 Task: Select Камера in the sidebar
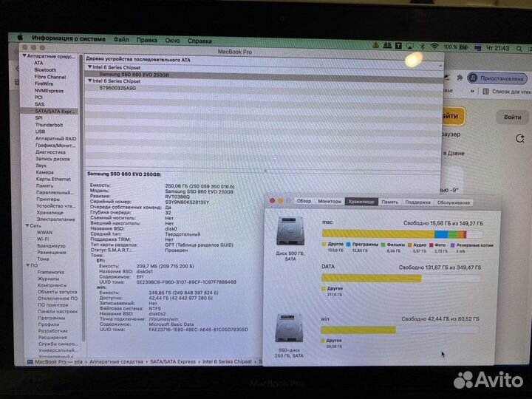click(x=44, y=172)
